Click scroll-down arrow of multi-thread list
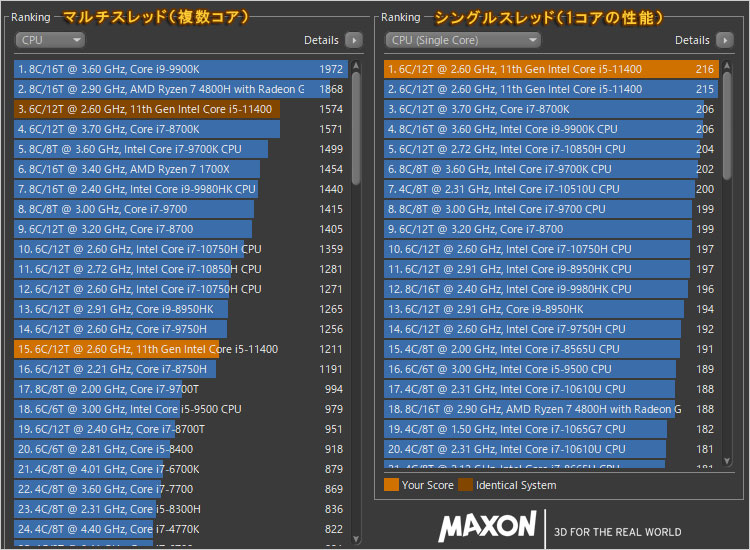750x550 pixels. tap(356, 539)
